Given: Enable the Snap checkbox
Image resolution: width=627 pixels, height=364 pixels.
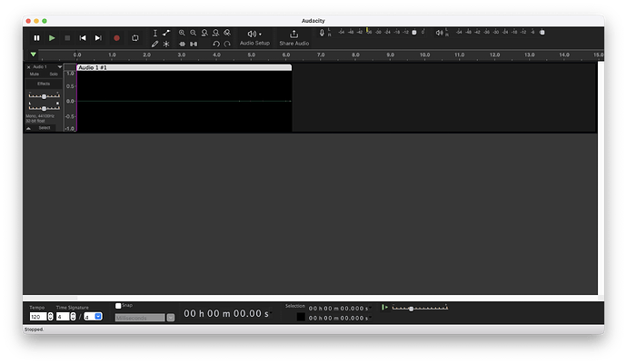Looking at the screenshot, I should pos(118,306).
